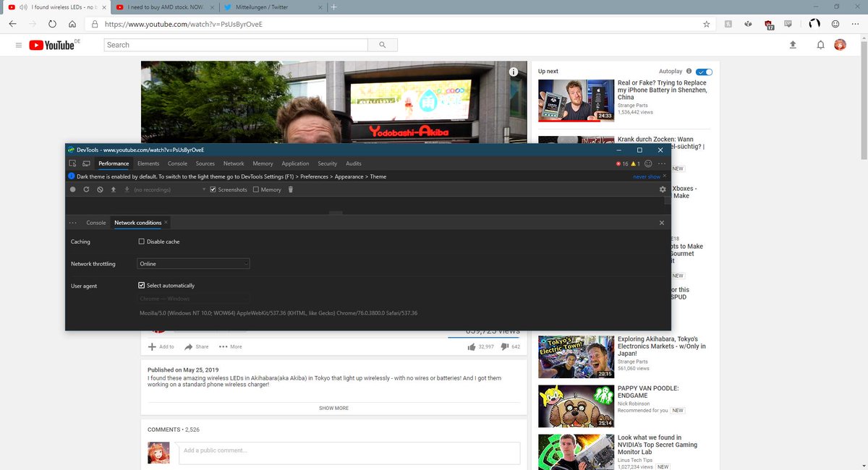The height and width of the screenshot is (470, 868).
Task: Click the Share button
Action: tap(195, 347)
